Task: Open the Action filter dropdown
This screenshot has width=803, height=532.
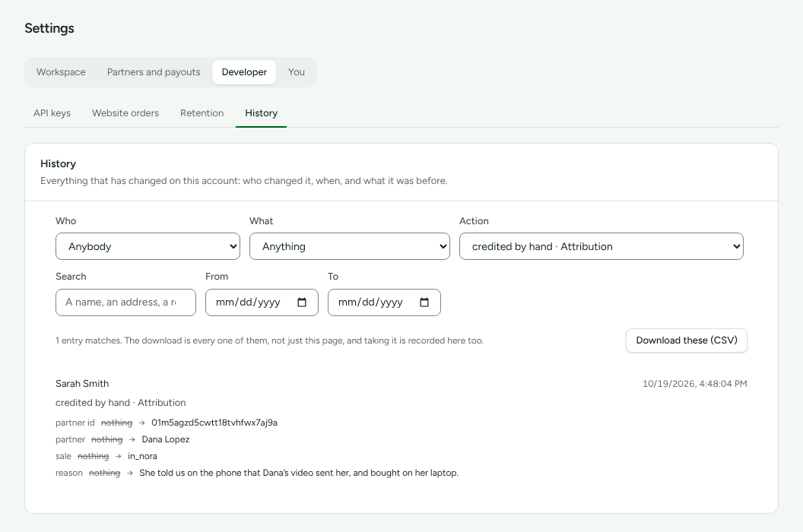Action: [x=601, y=246]
